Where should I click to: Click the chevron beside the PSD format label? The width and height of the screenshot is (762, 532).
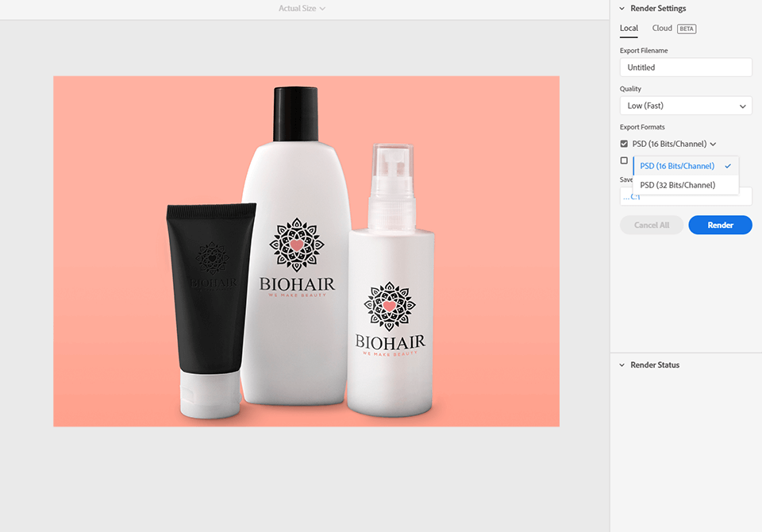[713, 145]
